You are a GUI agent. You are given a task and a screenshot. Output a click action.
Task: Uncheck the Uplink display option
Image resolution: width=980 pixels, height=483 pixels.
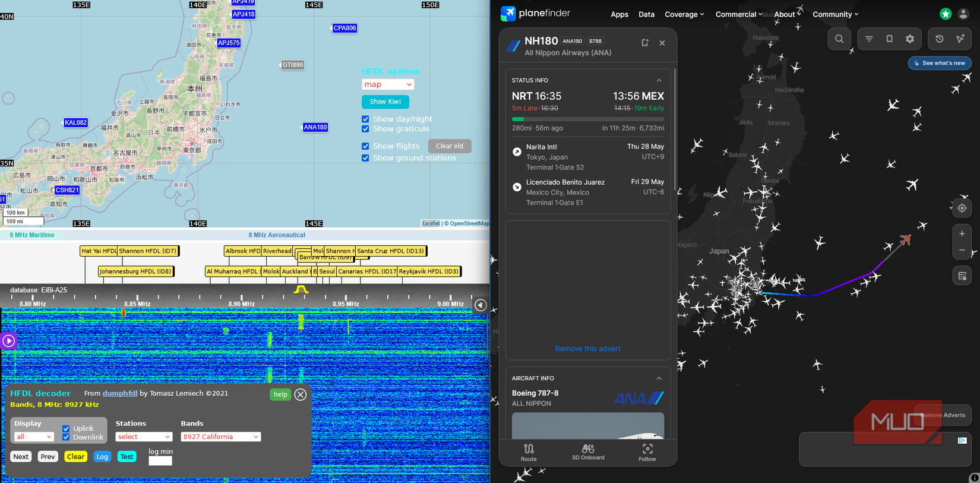(66, 428)
